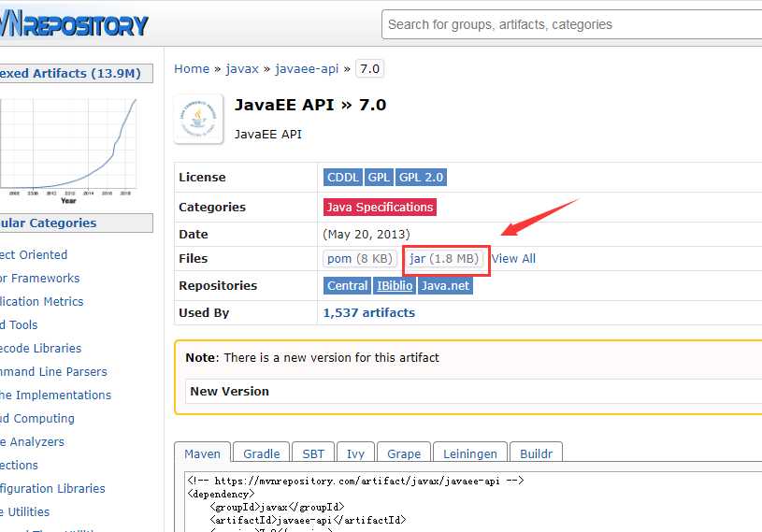The image size is (762, 532).
Task: Click the JavaEE API » 7.0 title
Action: pos(310,105)
